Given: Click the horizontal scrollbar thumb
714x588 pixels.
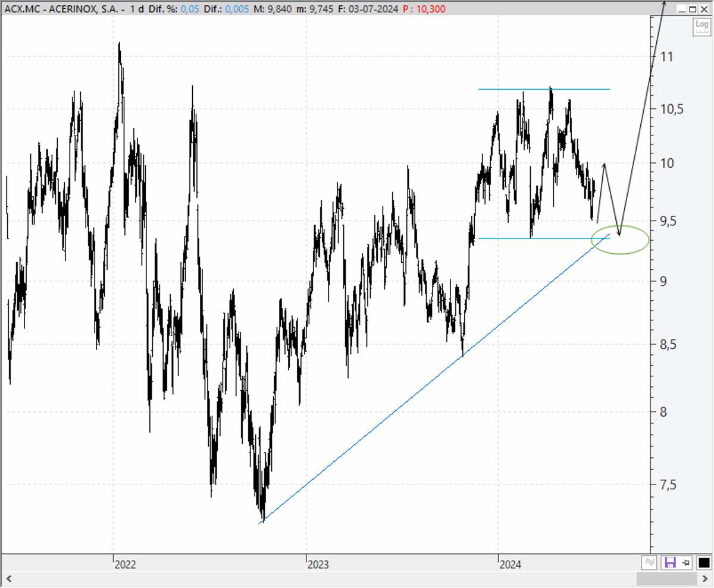Looking at the screenshot, I should coord(666,578).
